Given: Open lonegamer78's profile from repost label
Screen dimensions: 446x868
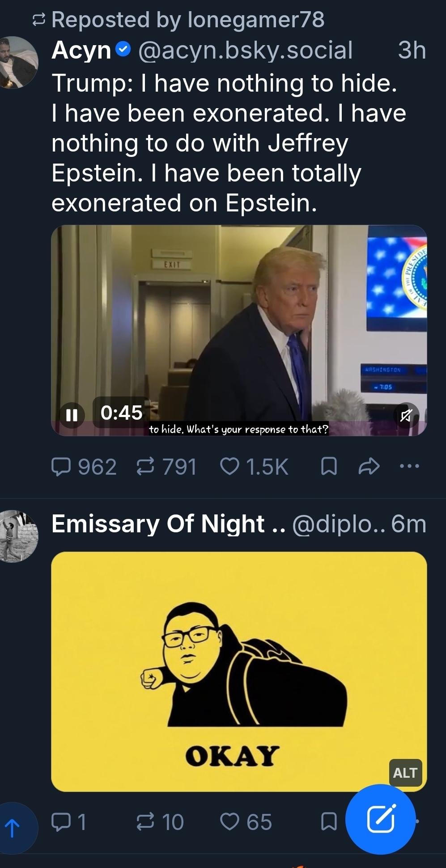Looking at the screenshot, I should pos(256,20).
